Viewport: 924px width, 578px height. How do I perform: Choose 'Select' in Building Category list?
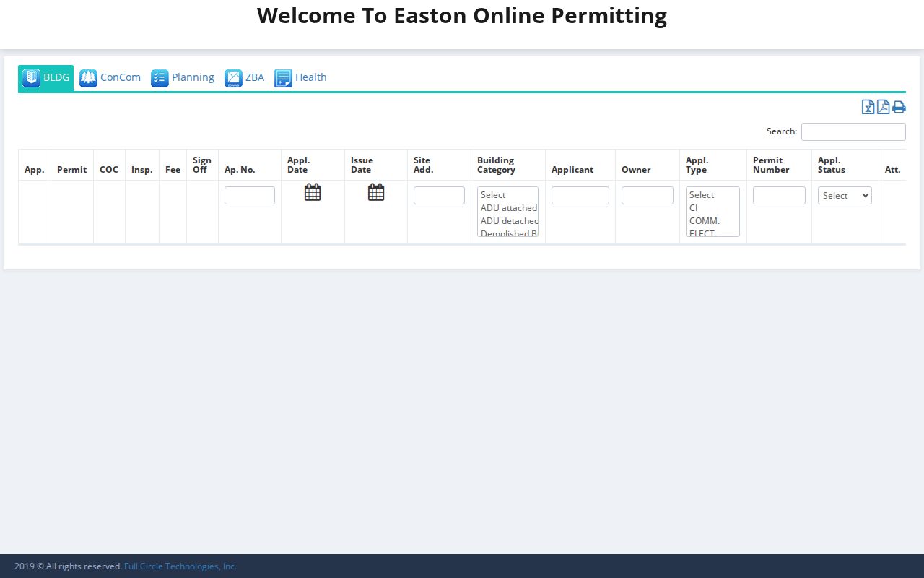click(x=508, y=195)
